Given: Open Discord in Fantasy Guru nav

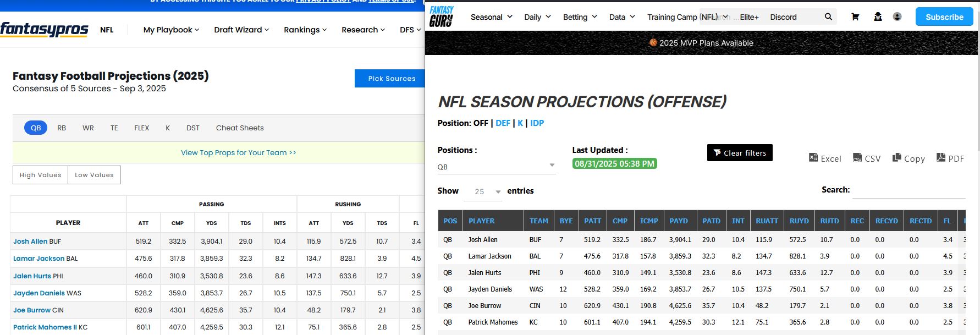Looking at the screenshot, I should pyautogui.click(x=783, y=17).
